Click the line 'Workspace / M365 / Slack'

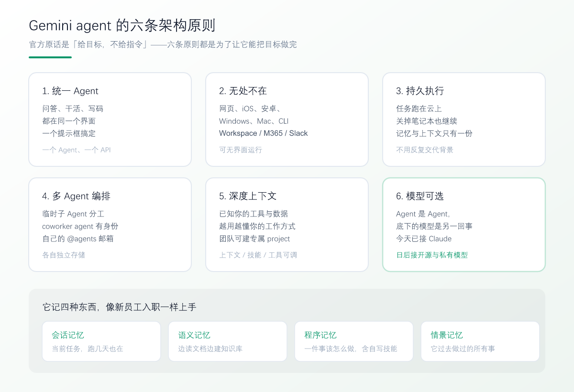pyautogui.click(x=264, y=133)
